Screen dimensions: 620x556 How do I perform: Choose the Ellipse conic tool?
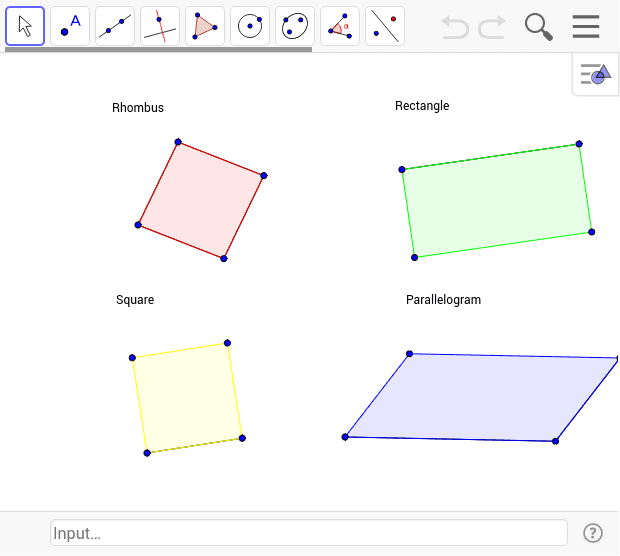click(x=295, y=26)
